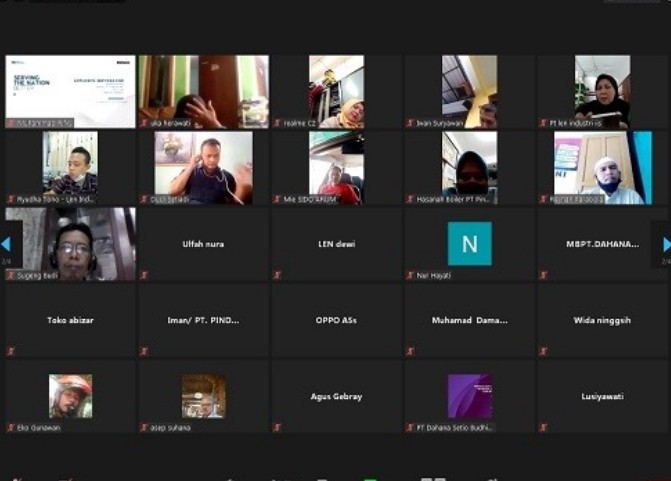This screenshot has width=671, height=481.
Task: Go to the previous gallery page arrow
Action: coord(6,244)
